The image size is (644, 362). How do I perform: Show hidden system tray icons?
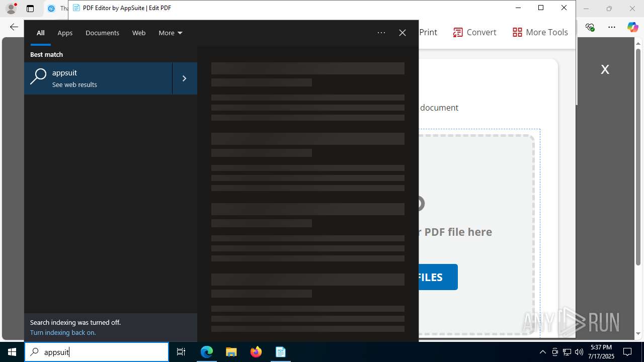[542, 352]
